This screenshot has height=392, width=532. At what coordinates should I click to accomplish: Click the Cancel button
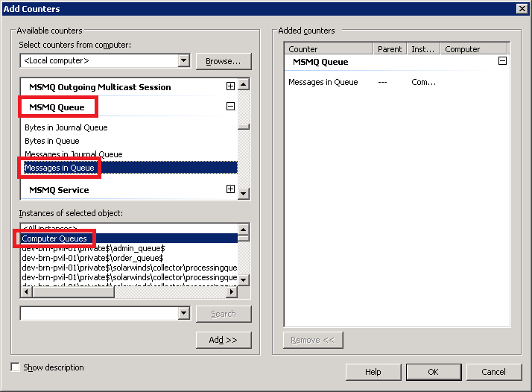click(x=494, y=372)
